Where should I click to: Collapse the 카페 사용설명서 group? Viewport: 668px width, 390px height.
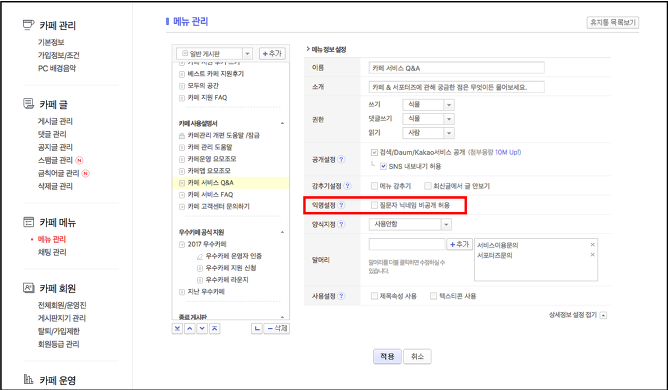282,123
